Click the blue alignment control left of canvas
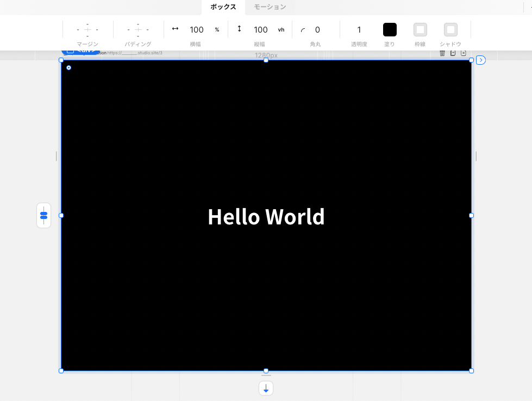 pyautogui.click(x=44, y=215)
